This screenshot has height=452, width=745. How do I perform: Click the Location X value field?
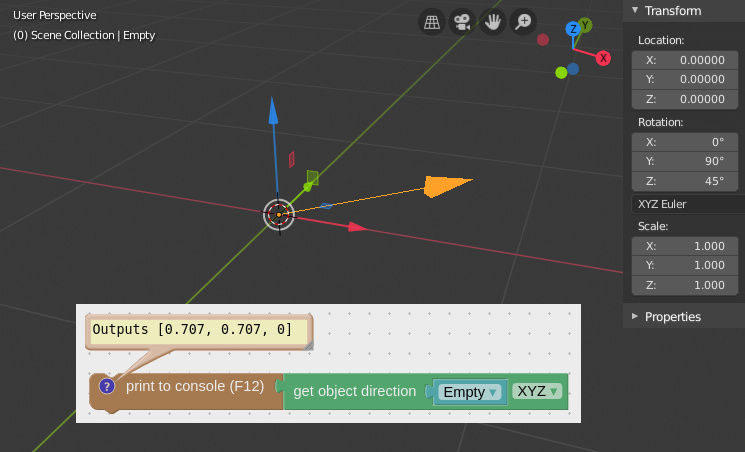click(685, 59)
